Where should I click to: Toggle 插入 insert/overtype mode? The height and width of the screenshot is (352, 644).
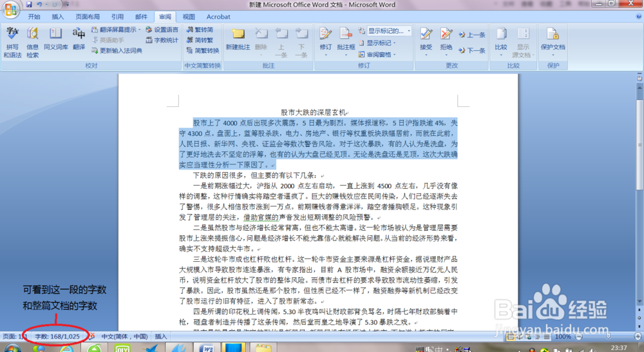point(160,337)
